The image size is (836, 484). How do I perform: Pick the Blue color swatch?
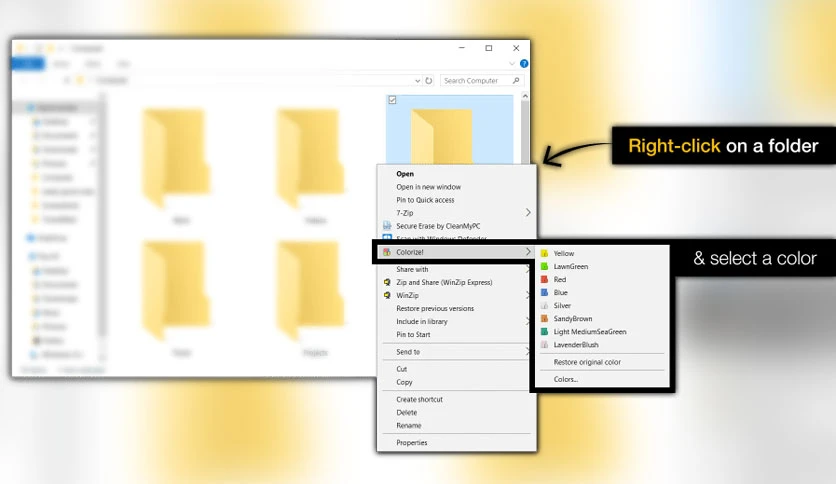click(x=544, y=292)
